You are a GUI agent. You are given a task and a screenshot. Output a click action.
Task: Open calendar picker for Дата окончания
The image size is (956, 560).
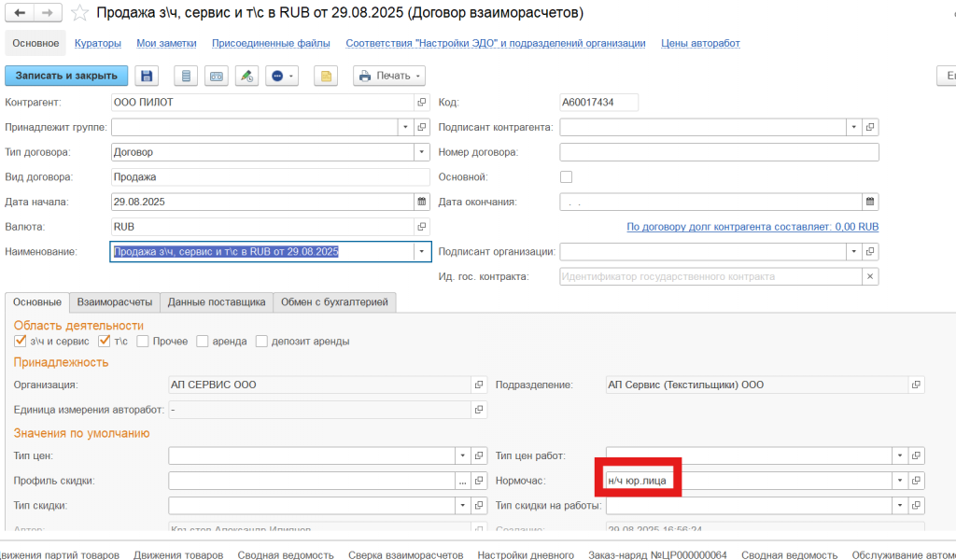pyautogui.click(x=870, y=202)
